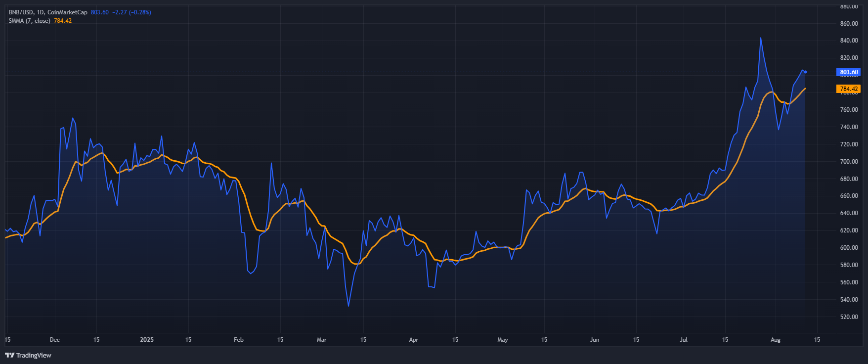Viewport: 868px width, 364px height.
Task: Click the 700.00 price scale label
Action: 849,162
